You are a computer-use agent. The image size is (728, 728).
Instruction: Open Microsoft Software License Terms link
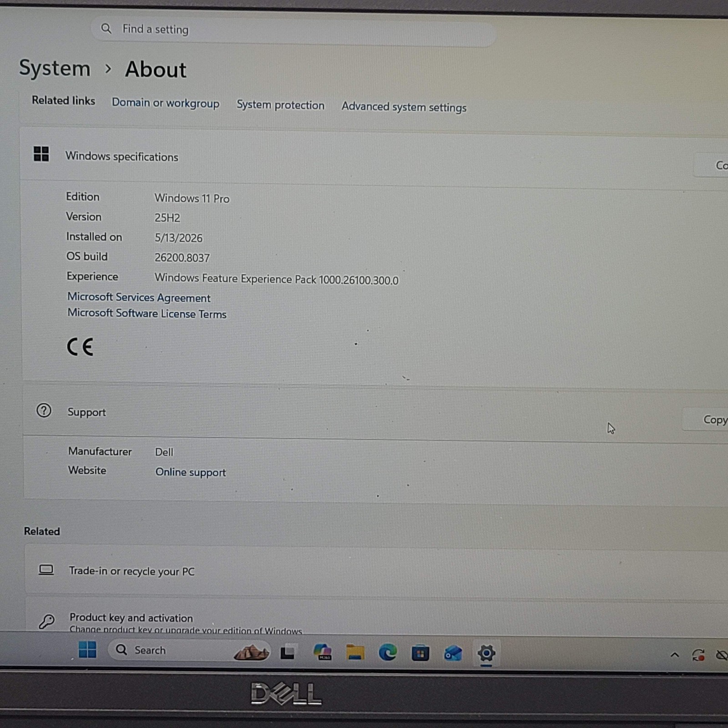pos(147,313)
